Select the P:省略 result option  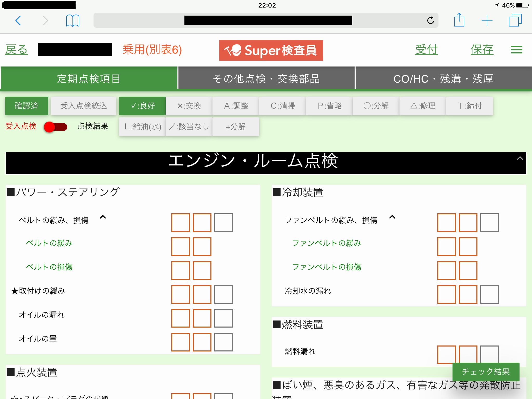point(329,106)
